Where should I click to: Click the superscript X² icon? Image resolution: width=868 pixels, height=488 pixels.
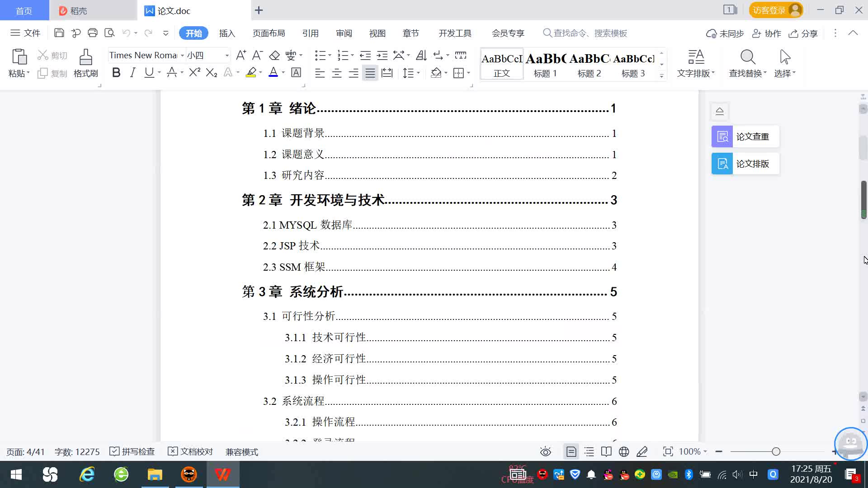click(194, 73)
